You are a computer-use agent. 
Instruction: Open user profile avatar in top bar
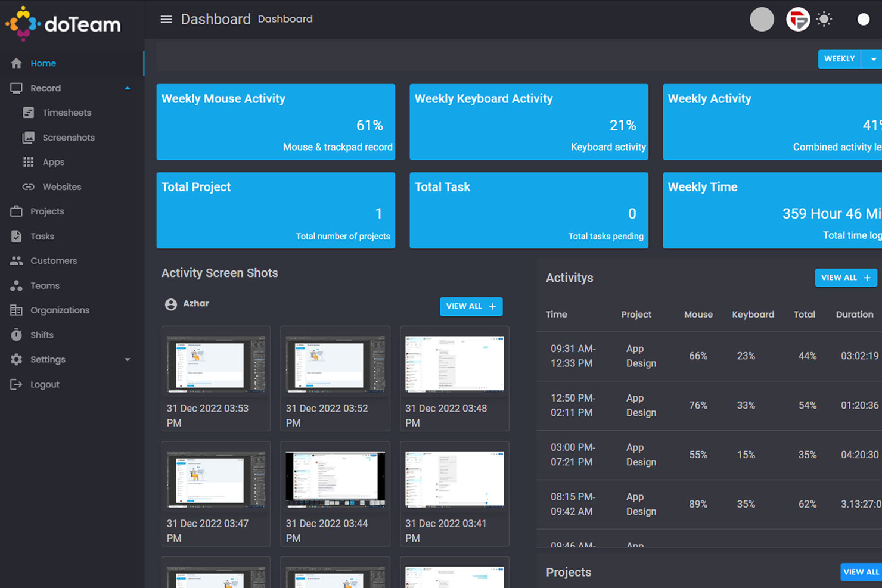click(762, 19)
